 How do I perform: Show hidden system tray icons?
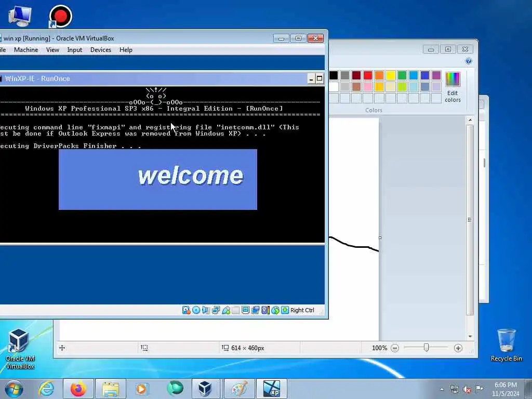click(x=442, y=390)
